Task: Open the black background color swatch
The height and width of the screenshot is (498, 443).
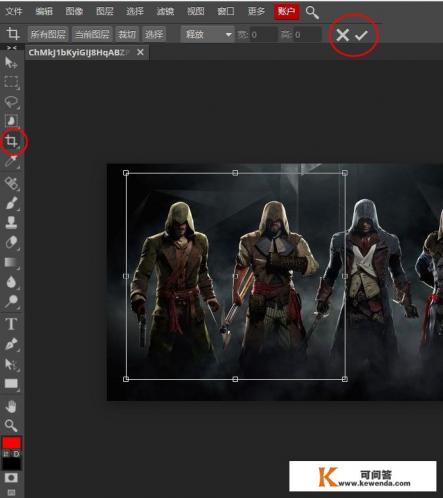Action: point(12,463)
